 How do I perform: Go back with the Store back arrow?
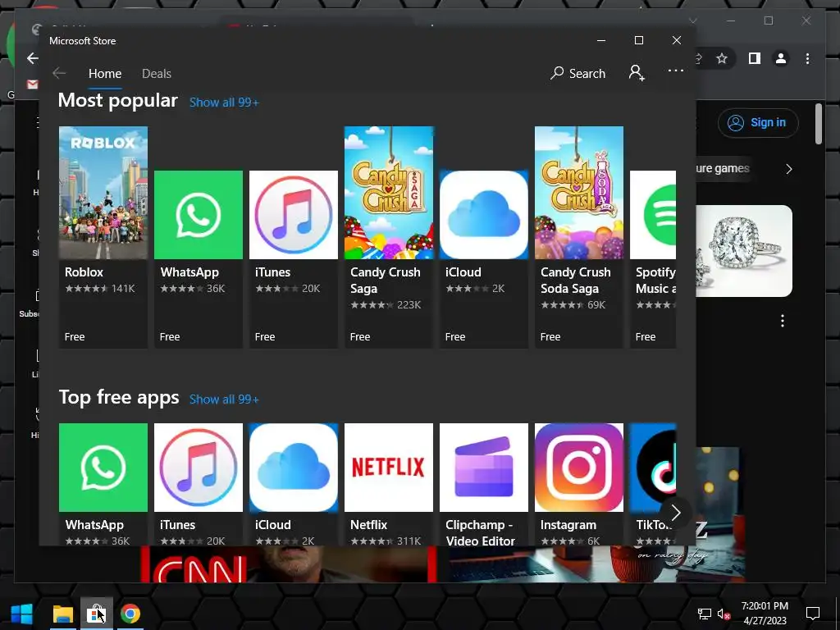click(x=59, y=73)
